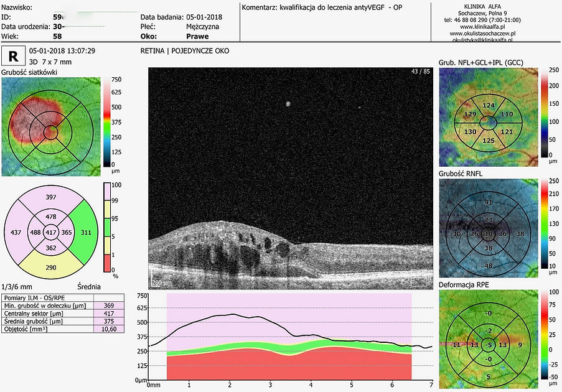The image size is (562, 392).
Task: Click the Płeć value Mężczyzna
Action: tap(202, 27)
